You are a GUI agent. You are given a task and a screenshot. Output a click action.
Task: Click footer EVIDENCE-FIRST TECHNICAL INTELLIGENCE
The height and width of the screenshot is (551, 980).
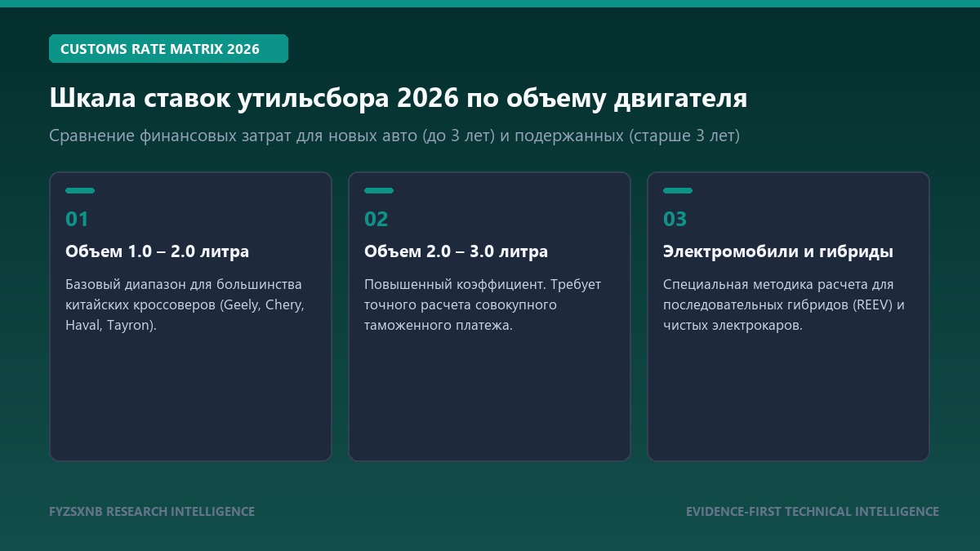813,512
